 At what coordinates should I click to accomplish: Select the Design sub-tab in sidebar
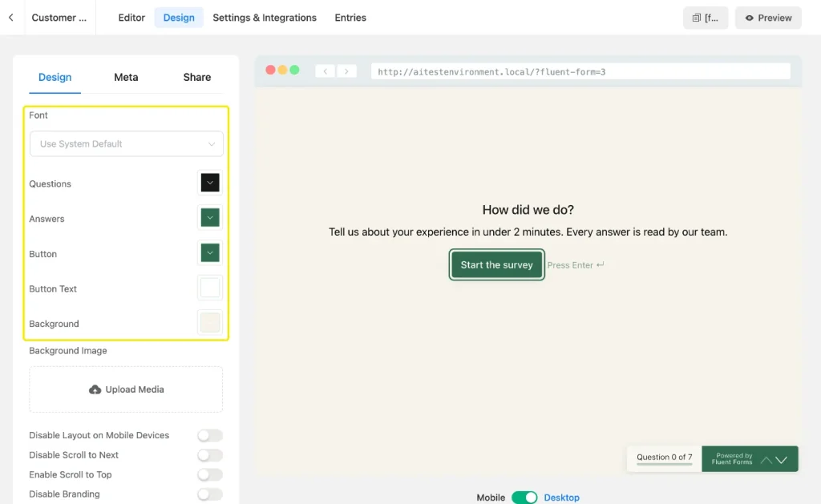(x=55, y=78)
